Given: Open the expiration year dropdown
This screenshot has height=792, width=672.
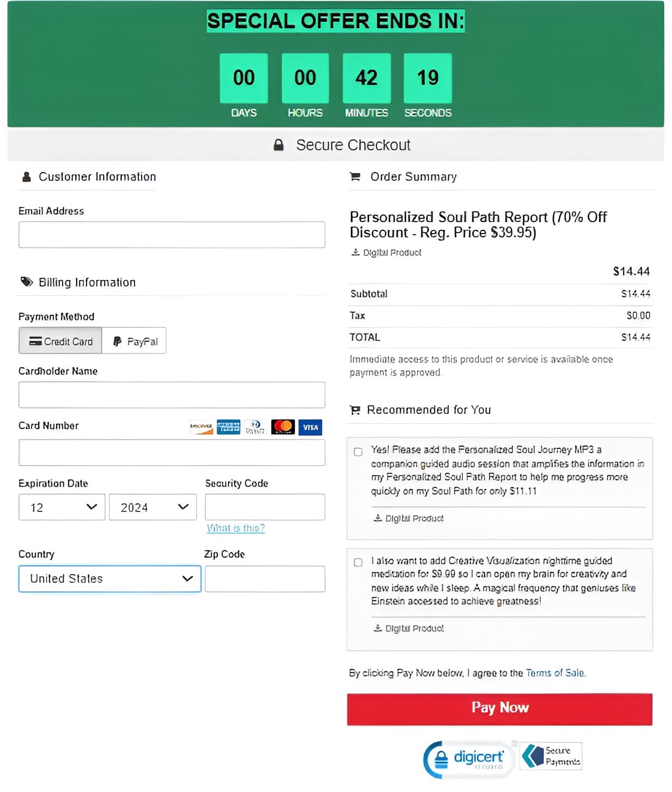Looking at the screenshot, I should tap(152, 507).
